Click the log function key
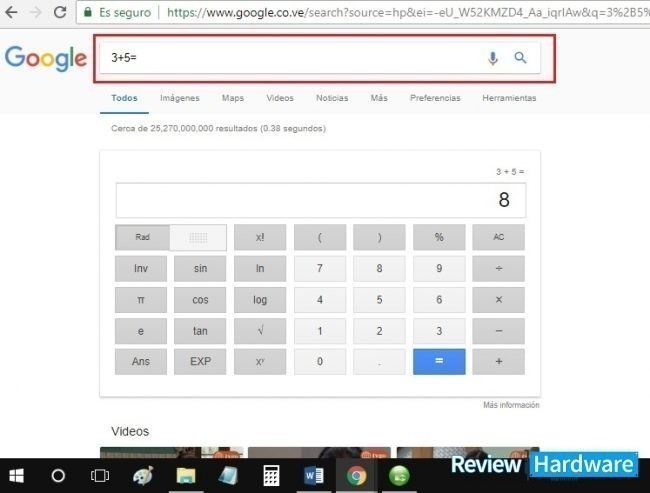This screenshot has height=493, width=650. 260,300
